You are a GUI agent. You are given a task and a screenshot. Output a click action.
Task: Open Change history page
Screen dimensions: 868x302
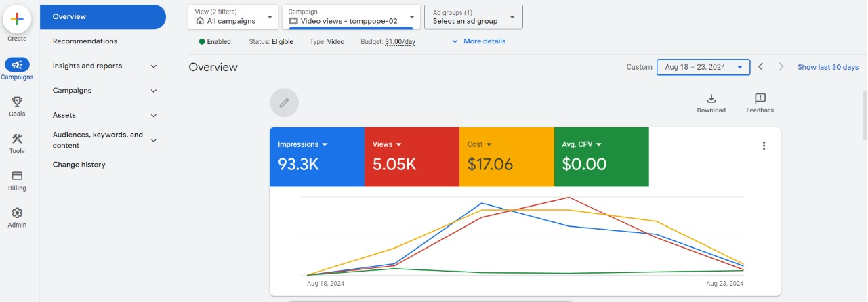79,165
